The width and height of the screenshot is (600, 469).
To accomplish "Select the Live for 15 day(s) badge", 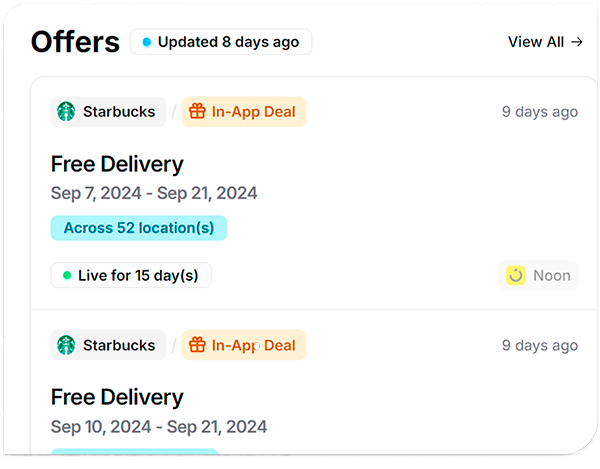I will [131, 275].
